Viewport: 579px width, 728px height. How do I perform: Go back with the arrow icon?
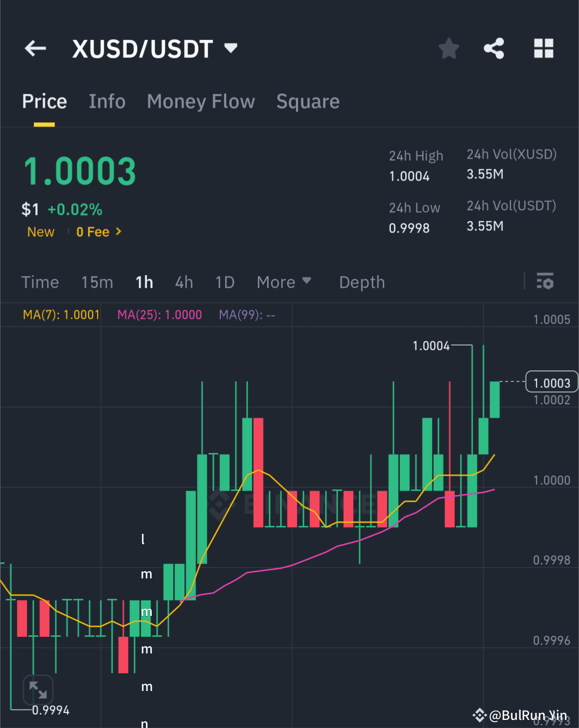[x=35, y=48]
